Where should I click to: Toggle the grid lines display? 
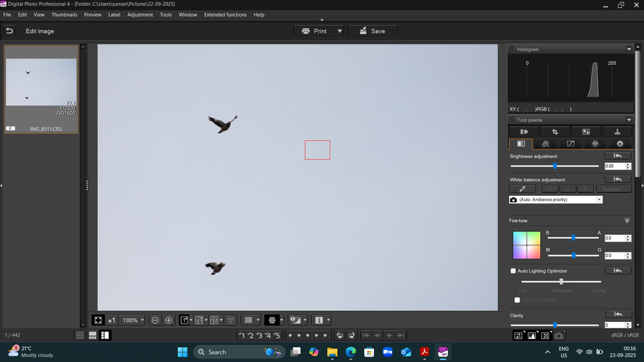coord(248,320)
